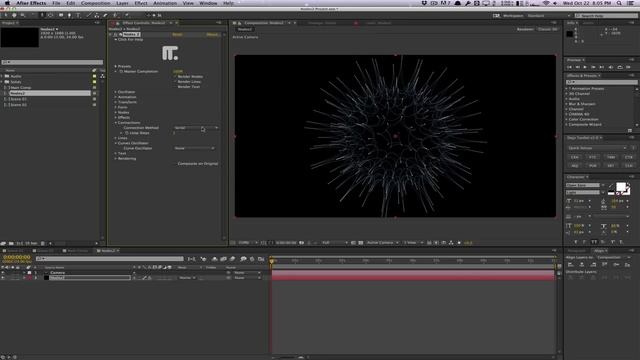Toggle loop option in Preview panel
The width and height of the screenshot is (640, 360).
pyautogui.click(x=620, y=67)
